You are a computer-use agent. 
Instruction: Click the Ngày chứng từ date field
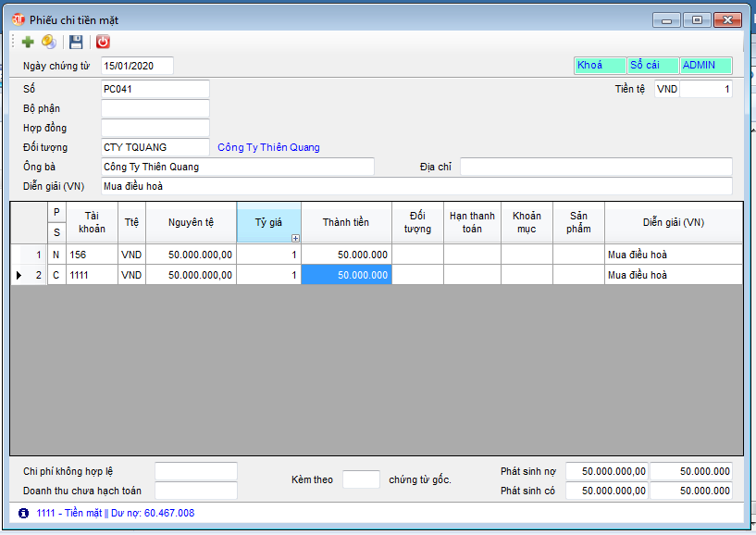[x=137, y=66]
